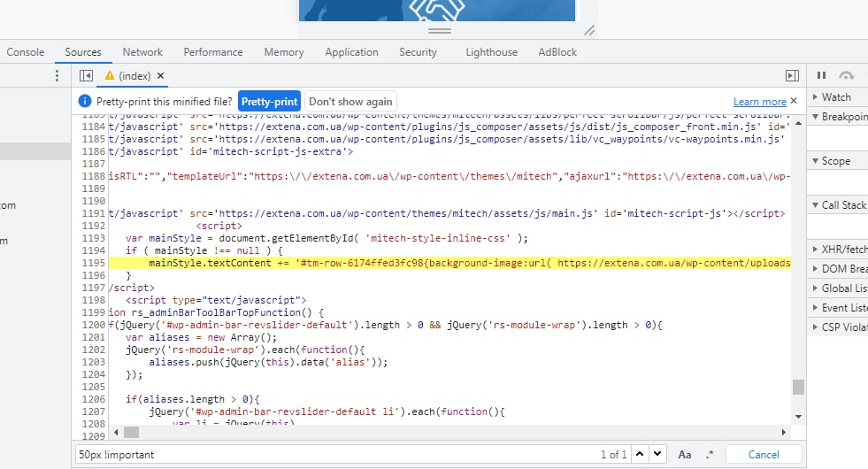Expand the Global Listeners section
Image resolution: width=868 pixels, height=469 pixels.
838,288
